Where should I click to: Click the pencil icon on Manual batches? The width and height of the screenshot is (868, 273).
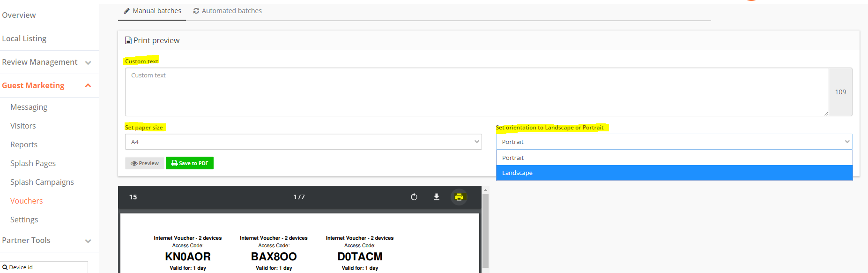(x=126, y=11)
